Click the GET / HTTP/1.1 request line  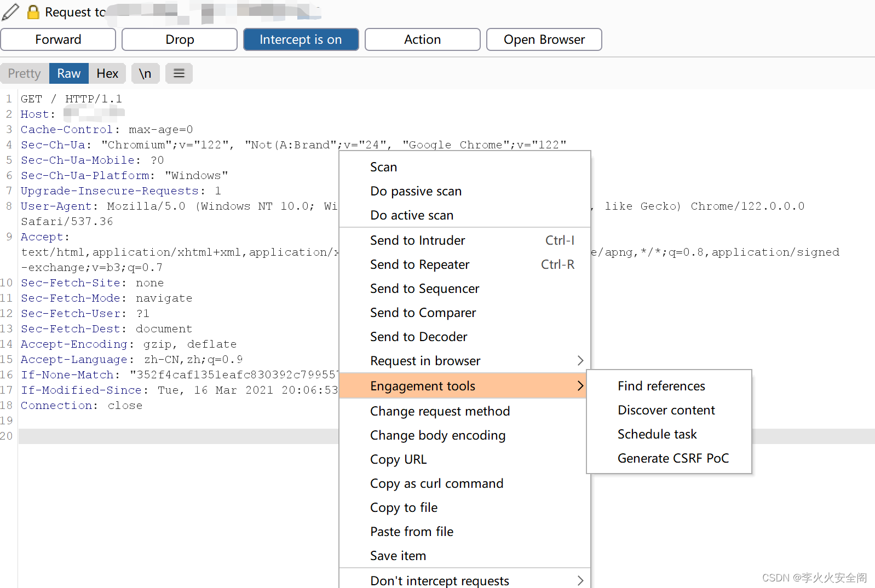tap(71, 99)
